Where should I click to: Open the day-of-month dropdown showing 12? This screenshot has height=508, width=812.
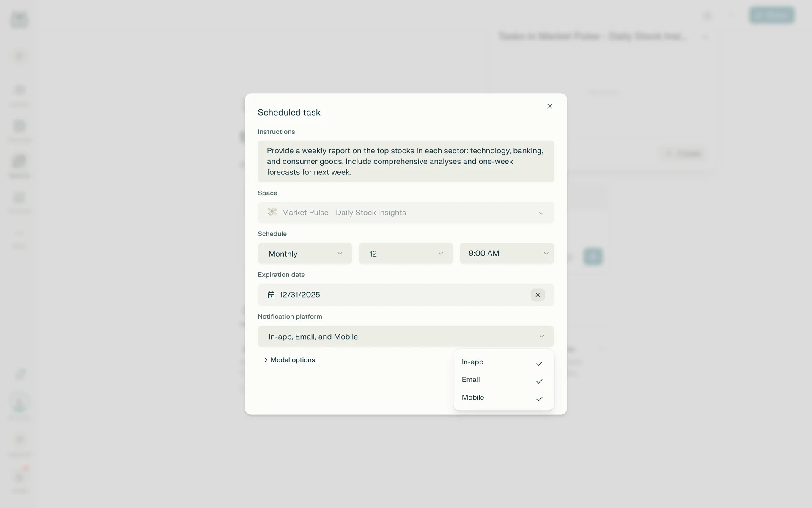[406, 254]
